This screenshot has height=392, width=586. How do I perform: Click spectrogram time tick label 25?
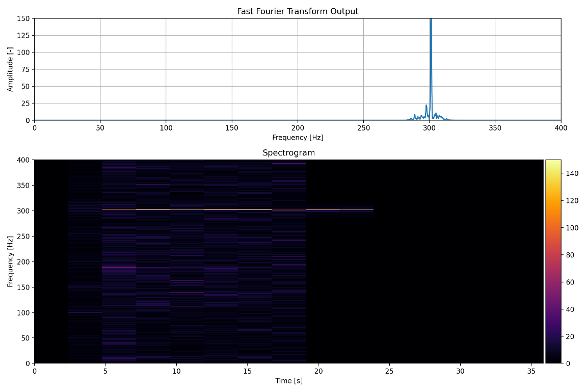389,371
